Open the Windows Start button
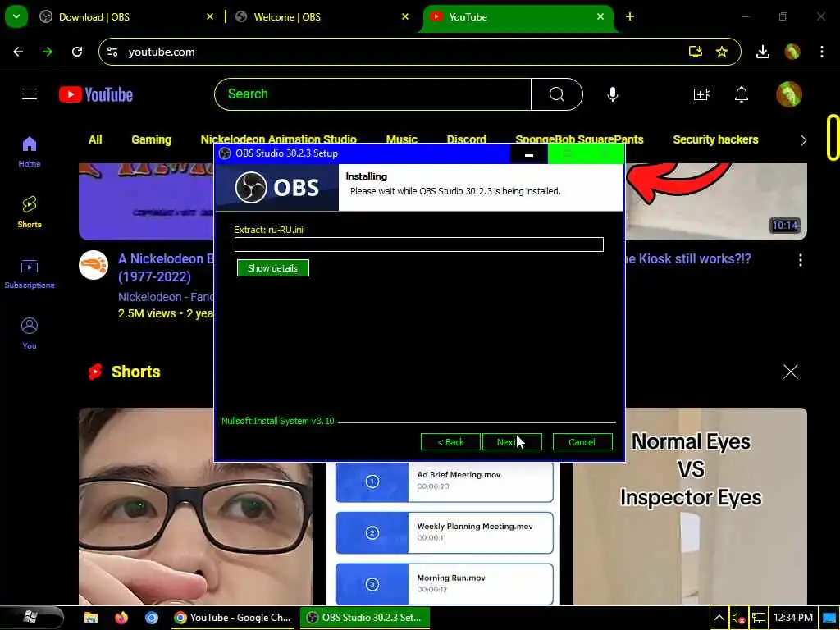 coord(30,617)
